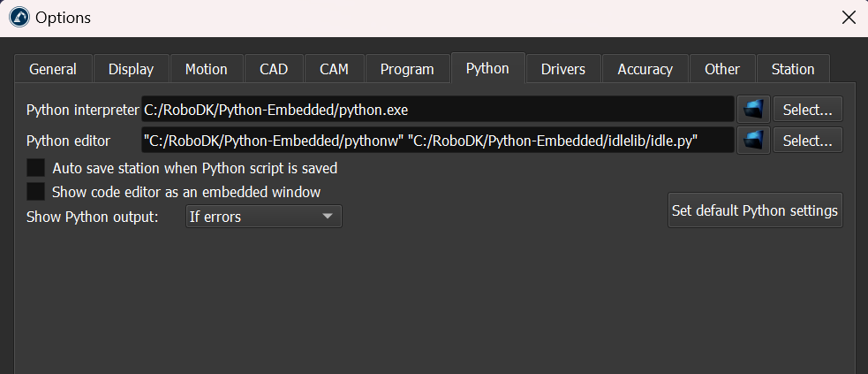
Task: Select the CAD tab
Action: pyautogui.click(x=274, y=69)
